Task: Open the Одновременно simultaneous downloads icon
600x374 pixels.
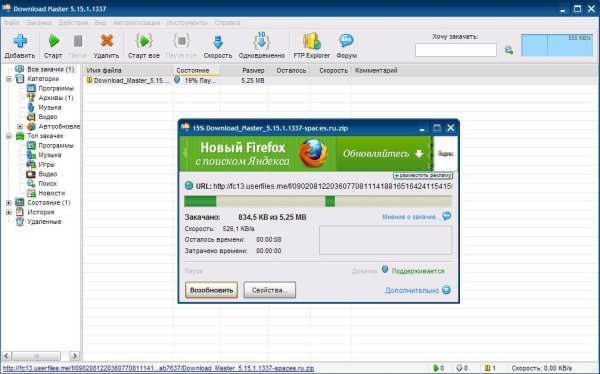Action: pyautogui.click(x=262, y=41)
